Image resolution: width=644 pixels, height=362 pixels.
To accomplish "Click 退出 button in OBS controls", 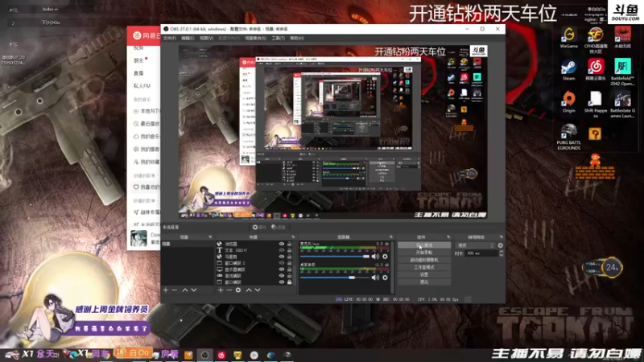I will 424,282.
